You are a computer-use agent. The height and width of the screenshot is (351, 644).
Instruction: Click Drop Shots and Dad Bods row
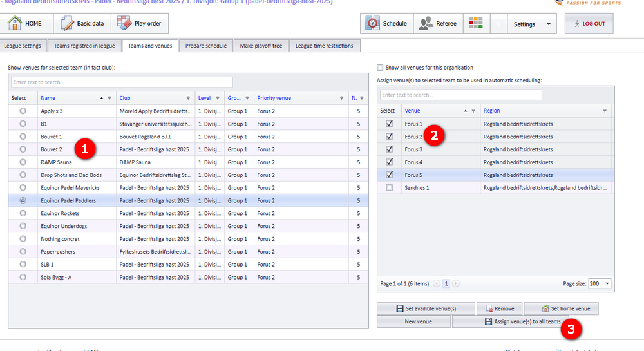tap(188, 175)
